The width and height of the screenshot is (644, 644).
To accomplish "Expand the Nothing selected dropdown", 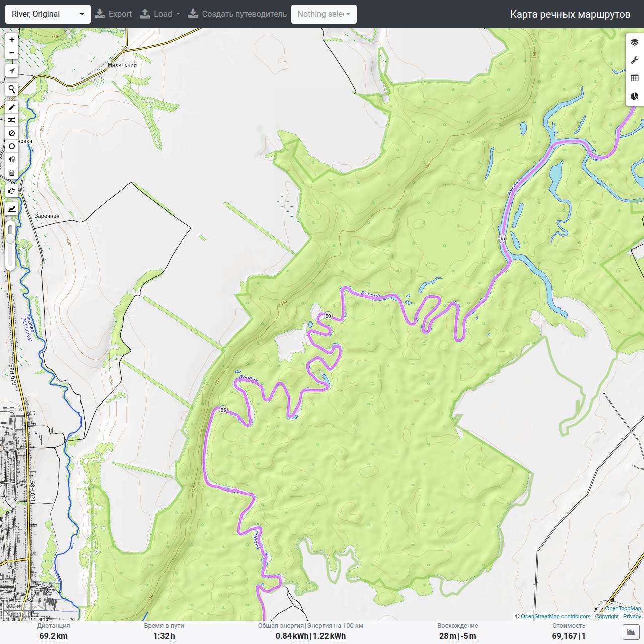I will point(324,14).
